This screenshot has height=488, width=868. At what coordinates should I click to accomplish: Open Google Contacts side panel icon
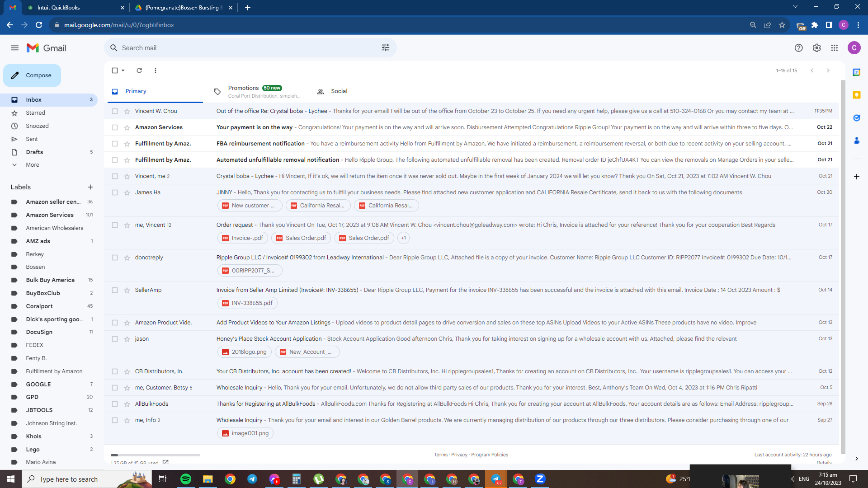pyautogui.click(x=856, y=141)
